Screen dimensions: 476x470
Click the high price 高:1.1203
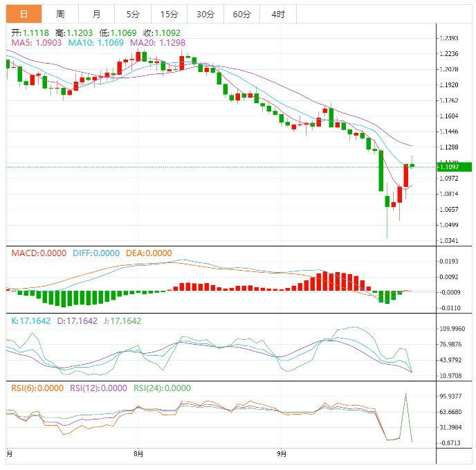[74, 33]
